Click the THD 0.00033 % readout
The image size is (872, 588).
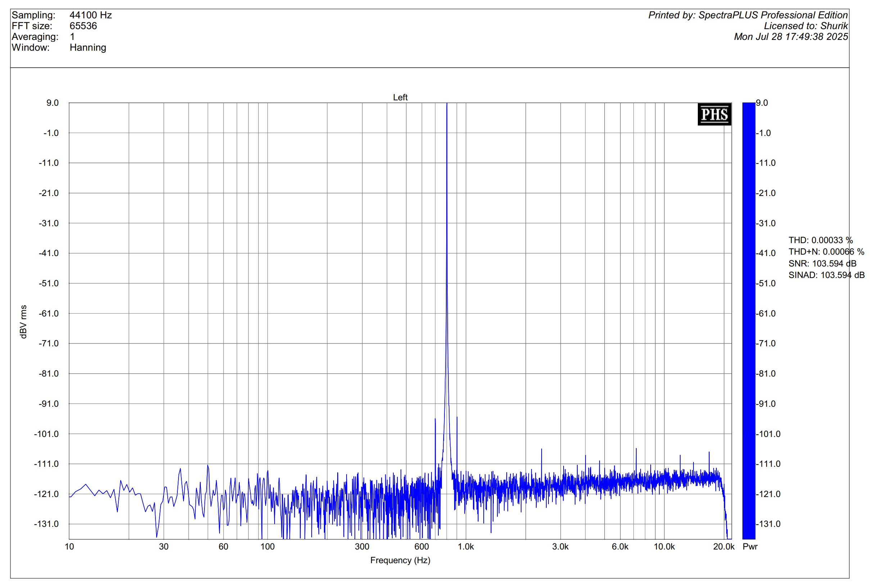820,240
